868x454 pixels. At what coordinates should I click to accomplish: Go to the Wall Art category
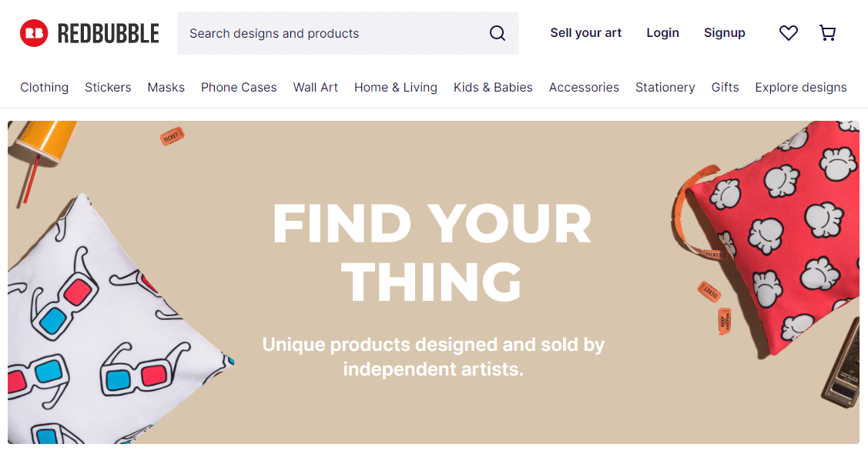pyautogui.click(x=316, y=88)
